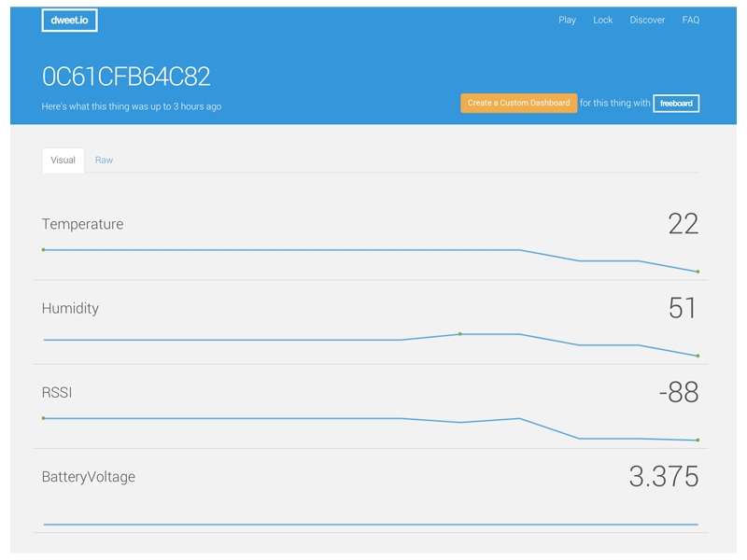Click the Temperature value 22
747x560 pixels.
click(x=684, y=224)
